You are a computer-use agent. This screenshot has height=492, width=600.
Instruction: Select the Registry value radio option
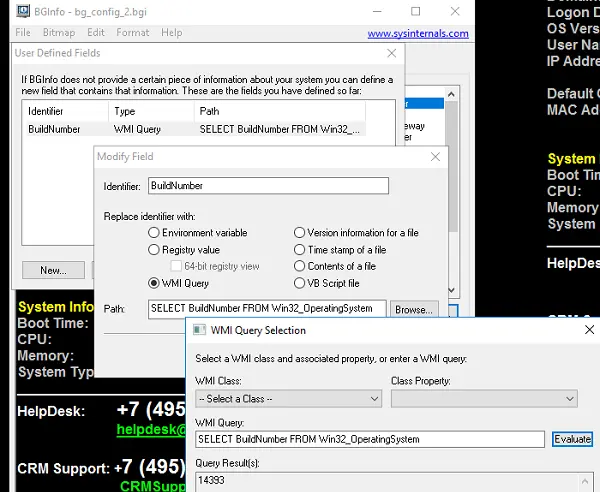[184, 250]
